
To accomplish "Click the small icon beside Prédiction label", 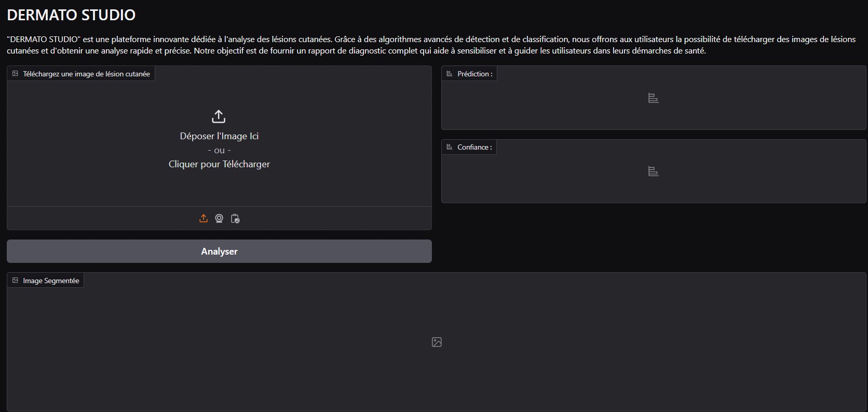I will [450, 74].
